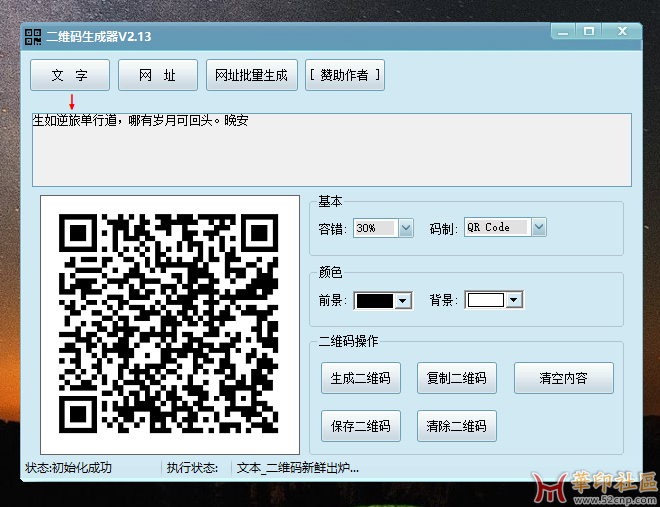Switch to the 网址 mode

click(x=158, y=75)
